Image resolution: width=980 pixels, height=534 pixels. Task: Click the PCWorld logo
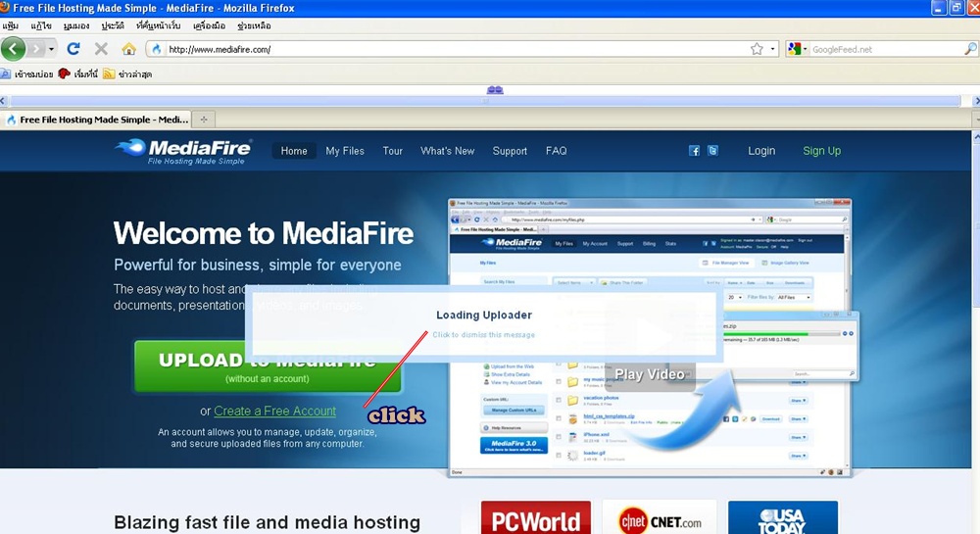(536, 517)
